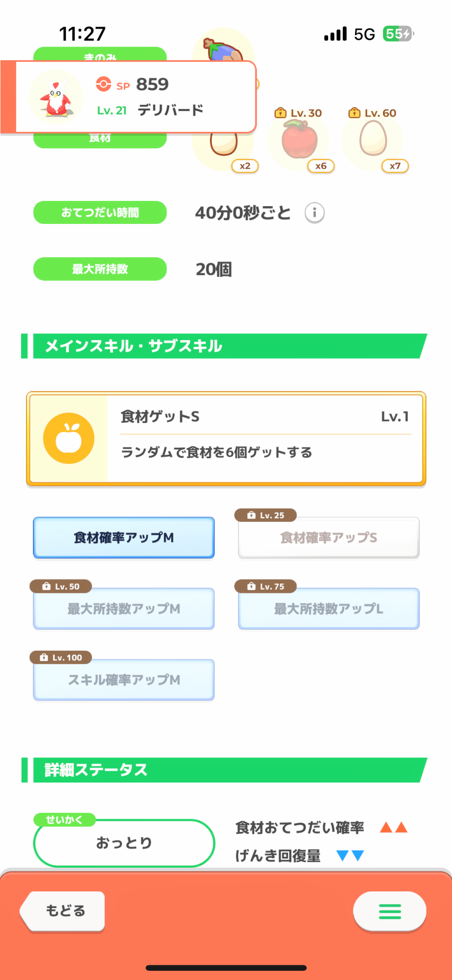The width and height of the screenshot is (452, 980).
Task: Tap the locked 最大所持数アップL skill
Action: (x=329, y=609)
